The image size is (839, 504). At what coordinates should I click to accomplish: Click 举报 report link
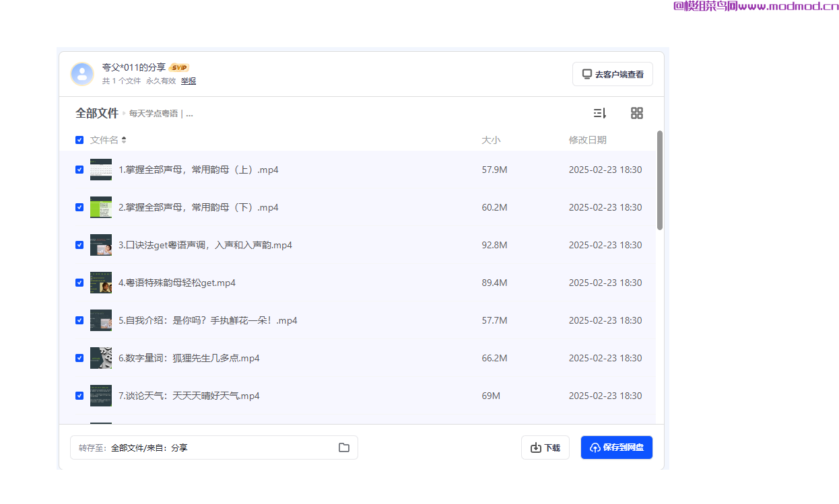pyautogui.click(x=189, y=81)
